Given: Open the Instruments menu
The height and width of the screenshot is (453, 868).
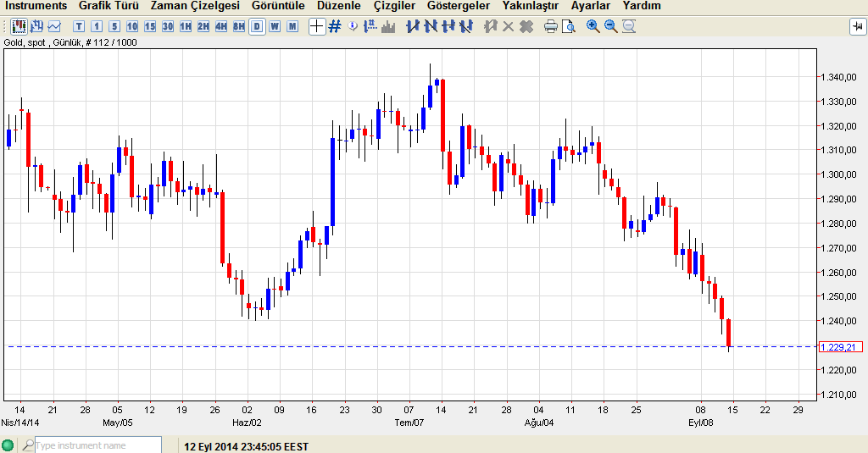Looking at the screenshot, I should (36, 6).
